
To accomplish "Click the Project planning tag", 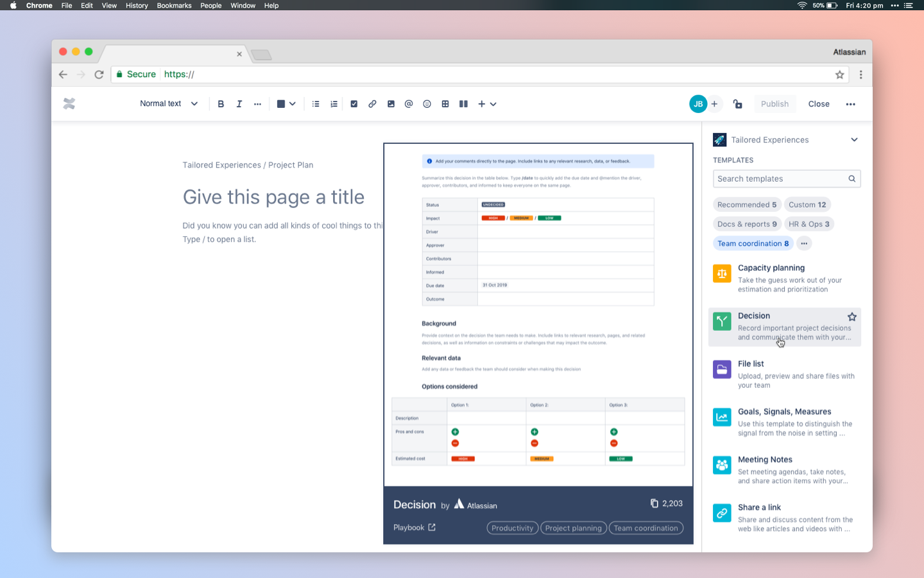I will tap(574, 528).
